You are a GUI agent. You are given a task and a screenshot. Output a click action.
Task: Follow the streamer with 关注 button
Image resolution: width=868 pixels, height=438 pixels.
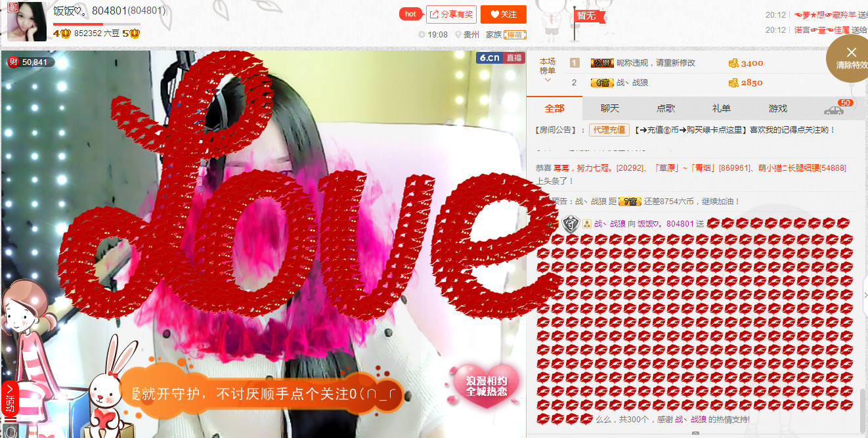tap(504, 14)
